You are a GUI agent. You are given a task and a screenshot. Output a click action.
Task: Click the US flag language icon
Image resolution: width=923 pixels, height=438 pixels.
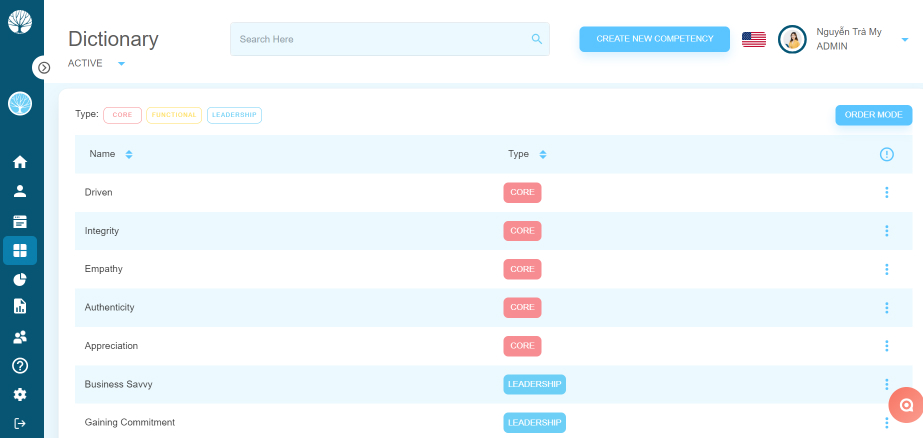[x=754, y=39]
